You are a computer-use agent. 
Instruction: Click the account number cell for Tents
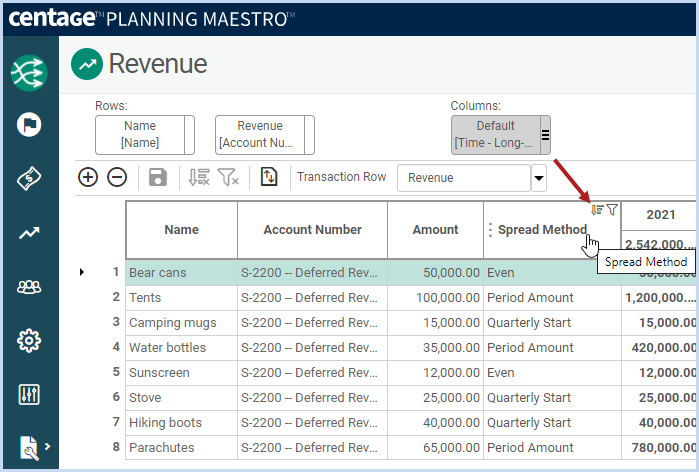tap(312, 298)
